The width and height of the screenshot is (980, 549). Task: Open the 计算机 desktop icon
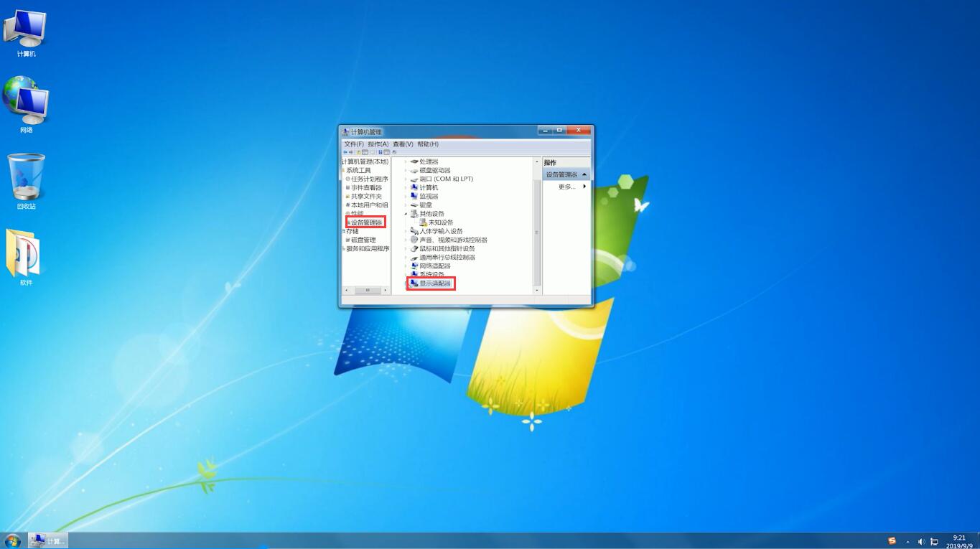click(x=26, y=34)
